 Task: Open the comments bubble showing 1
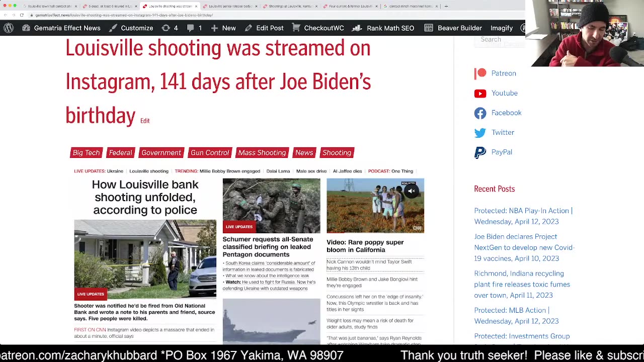194,28
